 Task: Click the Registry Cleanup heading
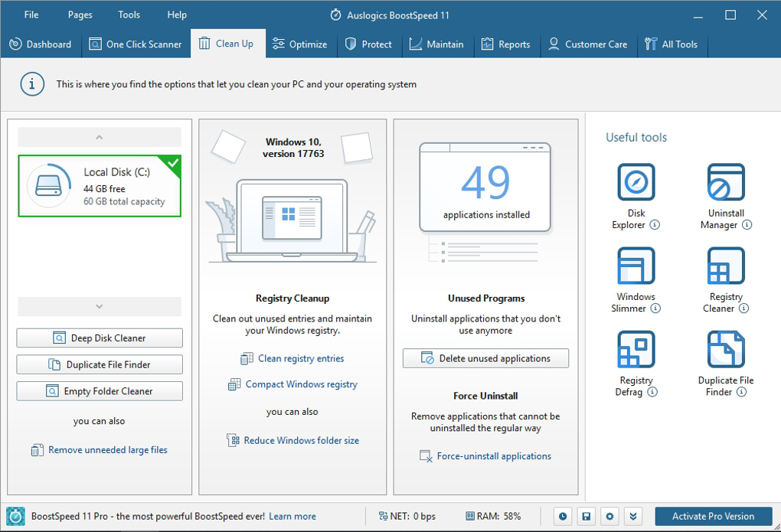pyautogui.click(x=292, y=299)
